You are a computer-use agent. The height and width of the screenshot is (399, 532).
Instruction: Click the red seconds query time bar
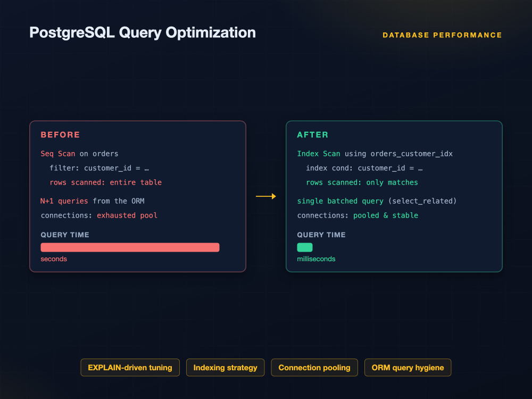130,247
